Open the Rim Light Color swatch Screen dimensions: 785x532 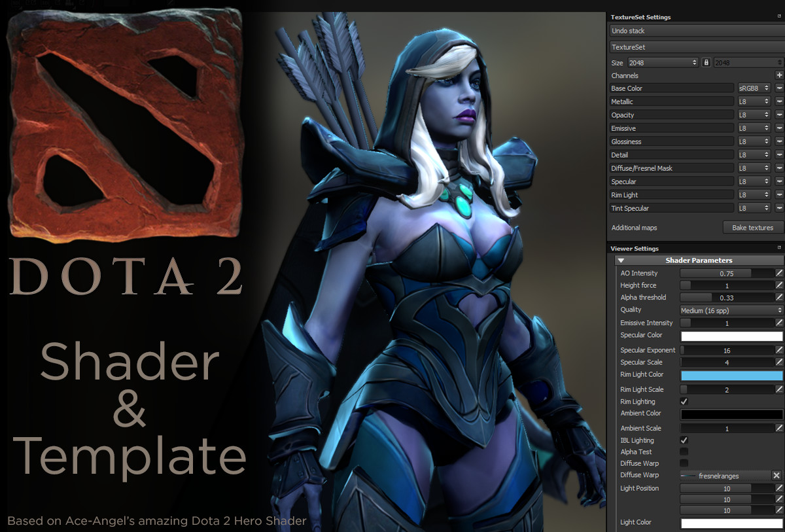(x=731, y=376)
